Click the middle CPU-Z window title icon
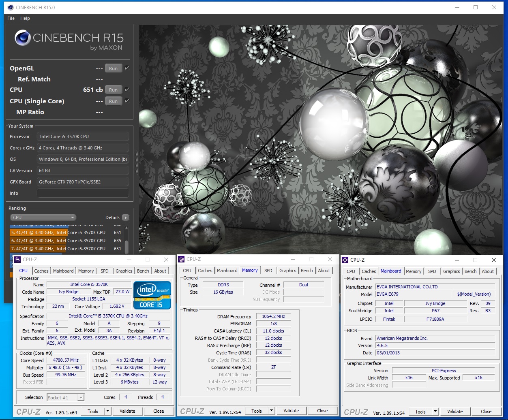The image size is (508, 420). tap(181, 259)
